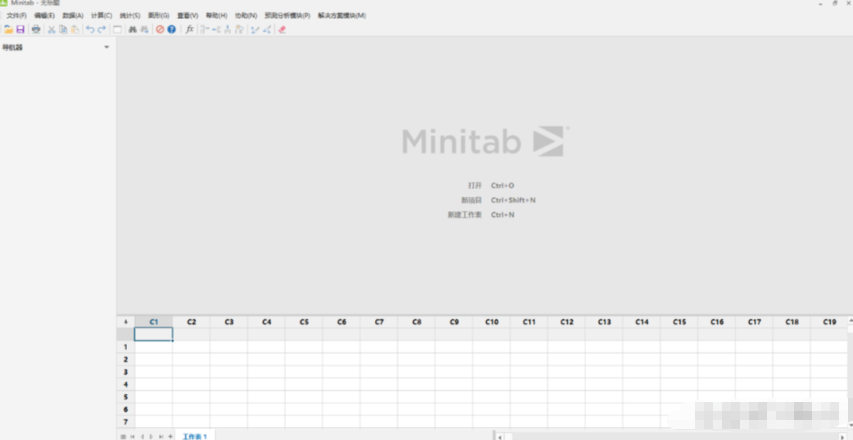Click the C1 column name cell
853x440 pixels.
[153, 334]
